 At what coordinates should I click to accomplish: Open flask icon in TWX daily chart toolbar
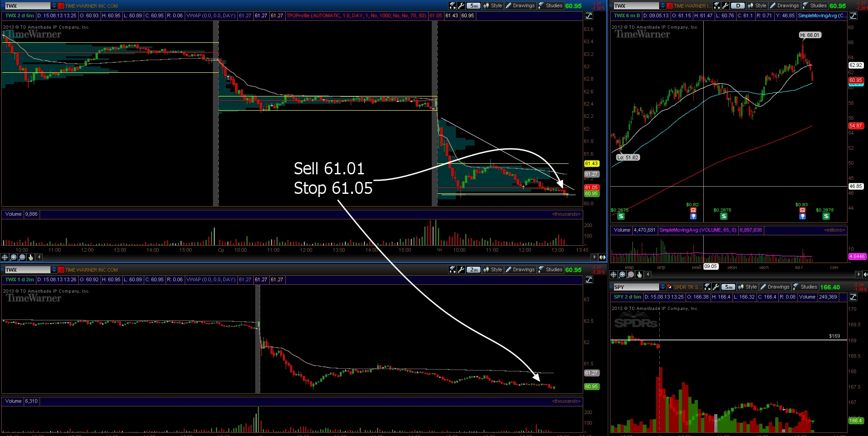coord(717,6)
